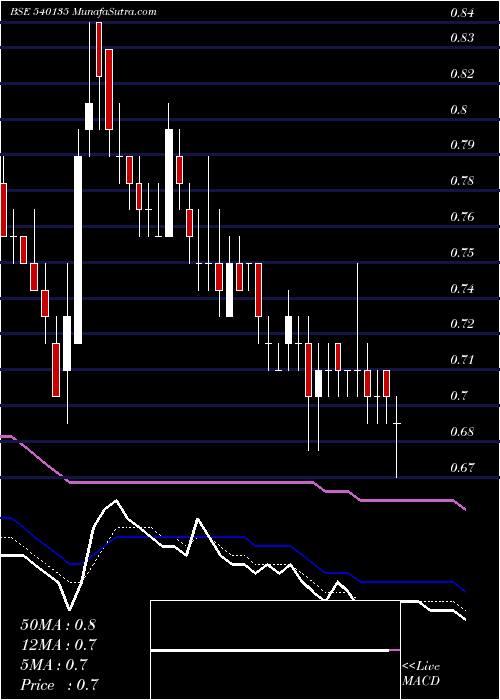Select the 0.75 price axis label

(x=462, y=253)
